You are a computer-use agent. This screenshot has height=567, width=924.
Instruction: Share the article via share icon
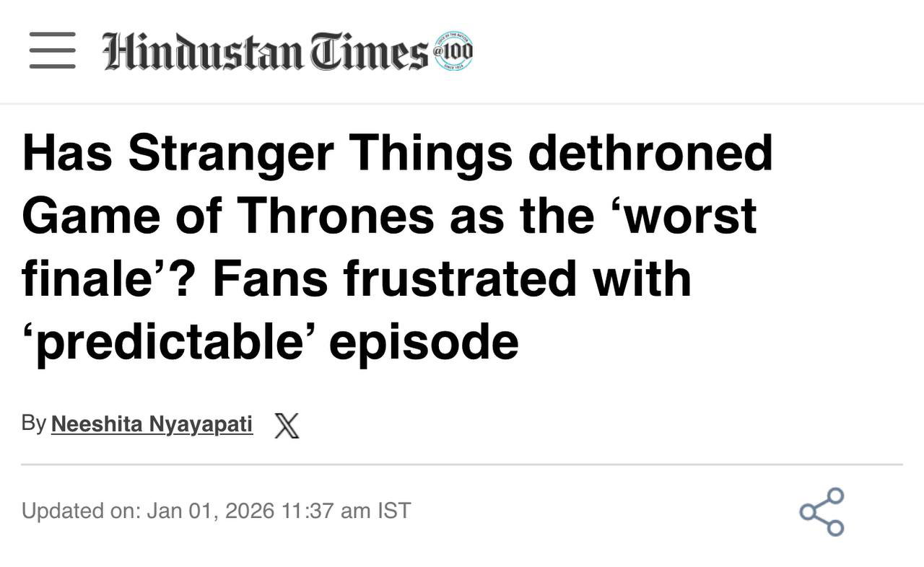click(821, 511)
